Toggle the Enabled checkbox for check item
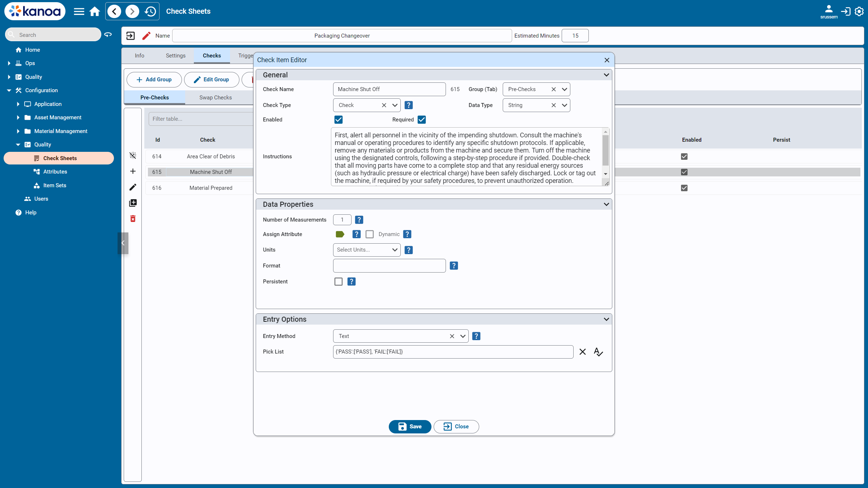The image size is (868, 488). tap(338, 120)
